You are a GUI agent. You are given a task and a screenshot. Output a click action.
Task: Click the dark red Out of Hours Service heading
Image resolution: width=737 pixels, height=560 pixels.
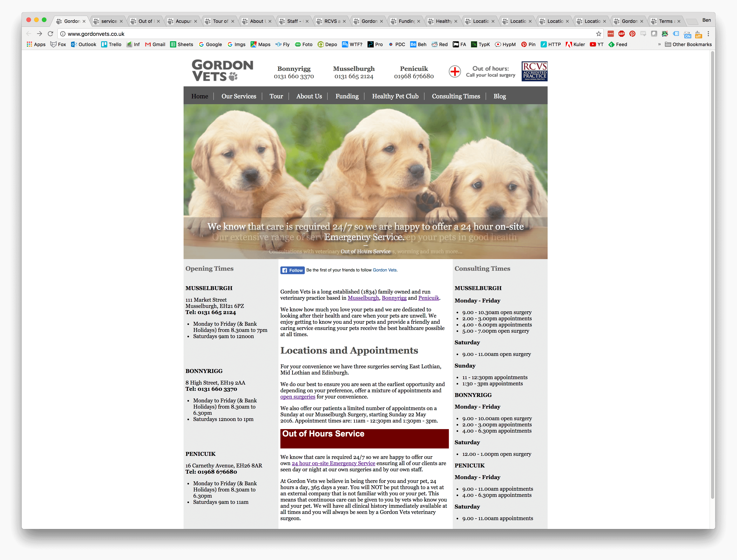point(364,438)
